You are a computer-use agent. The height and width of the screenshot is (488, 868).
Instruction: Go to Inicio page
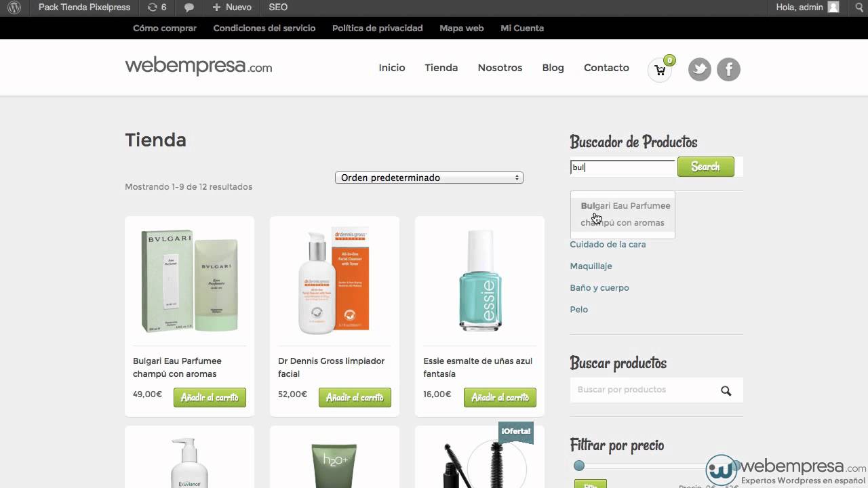pyautogui.click(x=392, y=68)
